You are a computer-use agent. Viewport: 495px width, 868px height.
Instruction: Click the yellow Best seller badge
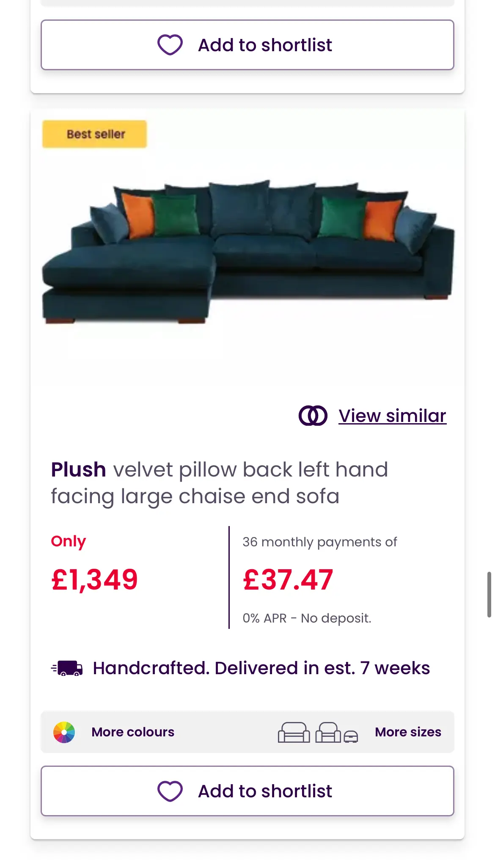pos(95,134)
